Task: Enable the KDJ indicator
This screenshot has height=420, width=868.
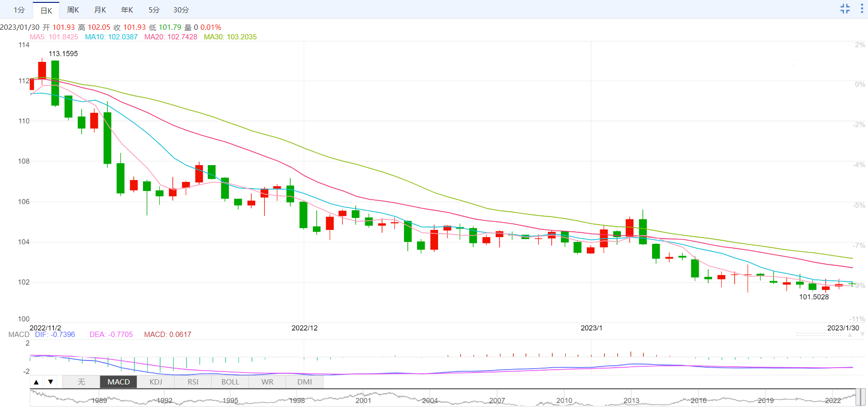Action: 156,382
